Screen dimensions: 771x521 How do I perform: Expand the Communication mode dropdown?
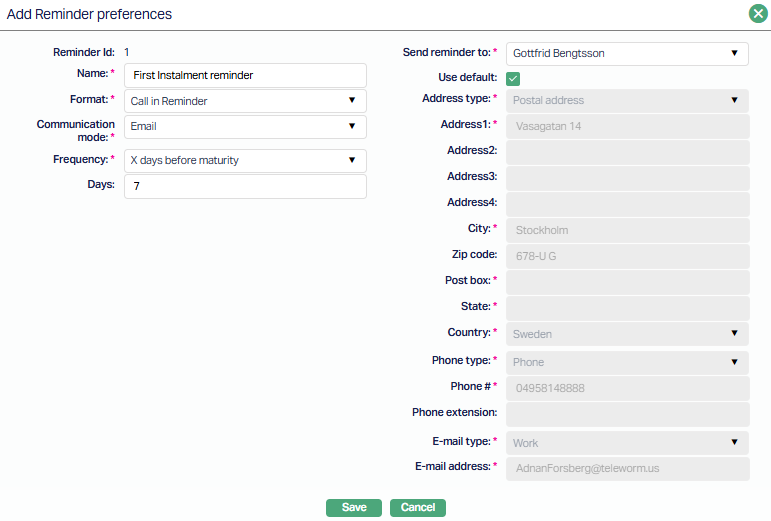(245, 127)
